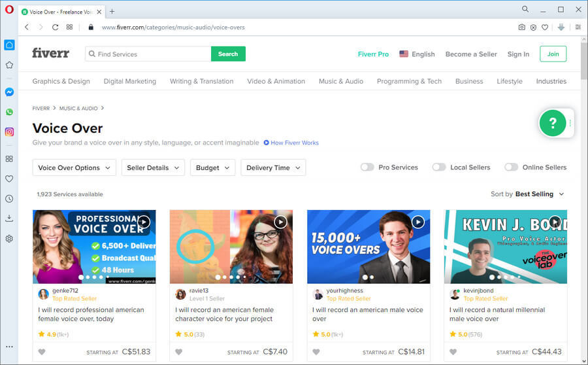
Task: Click the site security padlock icon
Action: pyautogui.click(x=91, y=27)
